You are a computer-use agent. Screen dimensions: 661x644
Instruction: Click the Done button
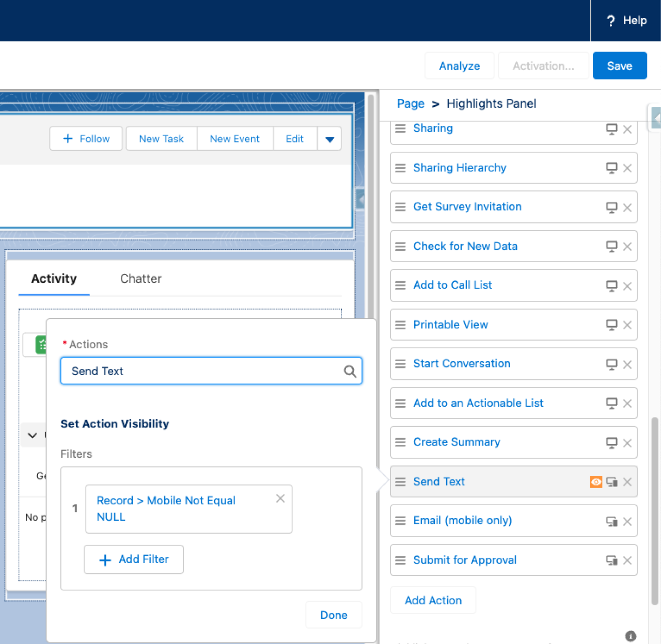[x=334, y=615]
